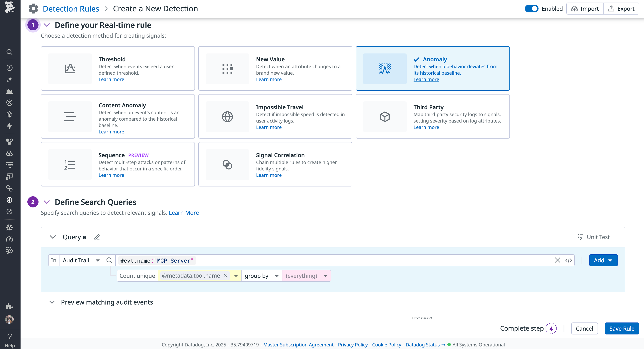Open the code view icon next to query

pyautogui.click(x=569, y=260)
